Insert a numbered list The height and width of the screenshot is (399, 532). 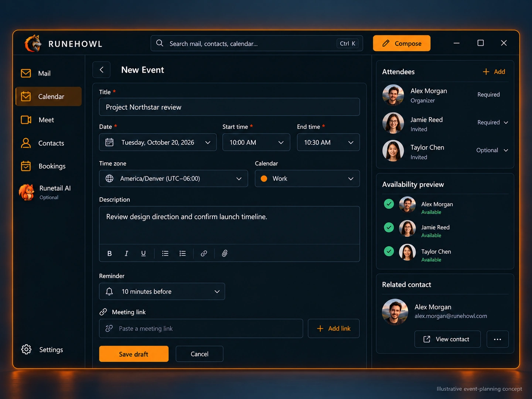pos(183,253)
